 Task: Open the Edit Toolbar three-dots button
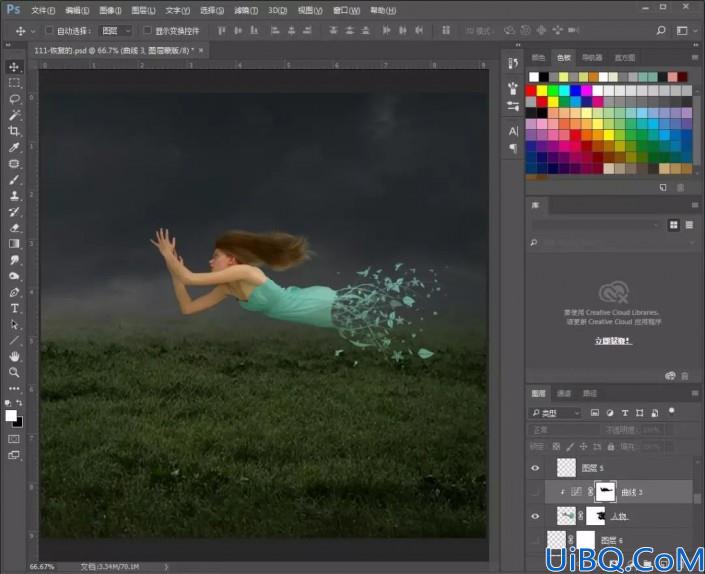(14, 388)
